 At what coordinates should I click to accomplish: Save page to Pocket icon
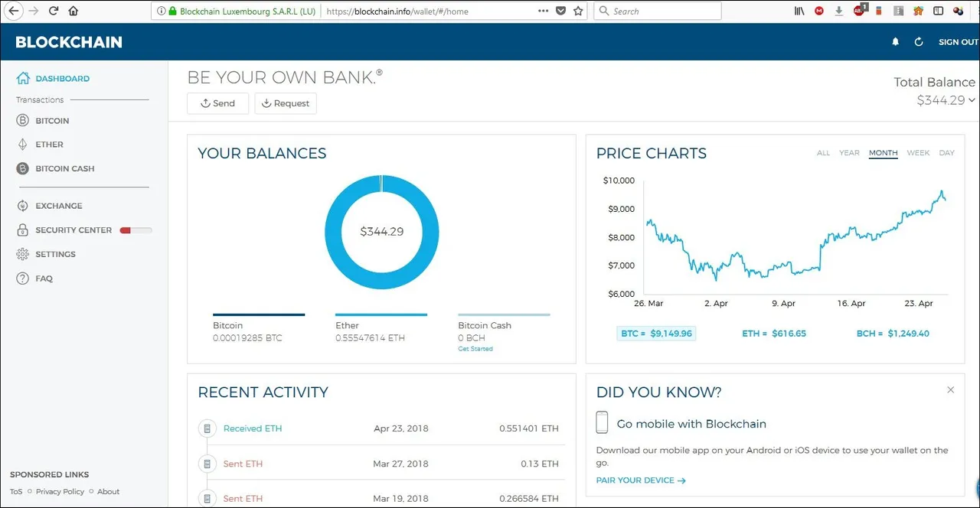tap(561, 11)
